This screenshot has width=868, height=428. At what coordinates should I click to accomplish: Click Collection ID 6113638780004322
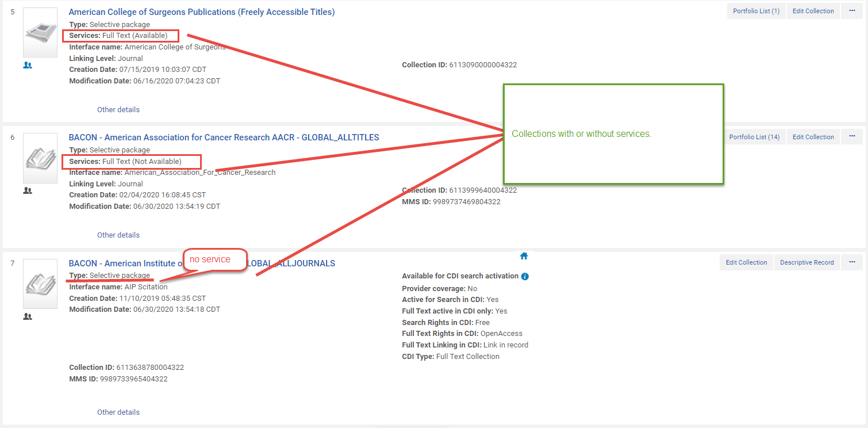click(126, 368)
